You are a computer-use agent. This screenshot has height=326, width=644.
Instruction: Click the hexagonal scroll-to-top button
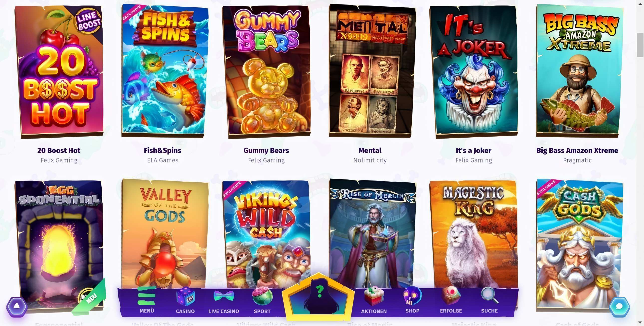tap(17, 306)
